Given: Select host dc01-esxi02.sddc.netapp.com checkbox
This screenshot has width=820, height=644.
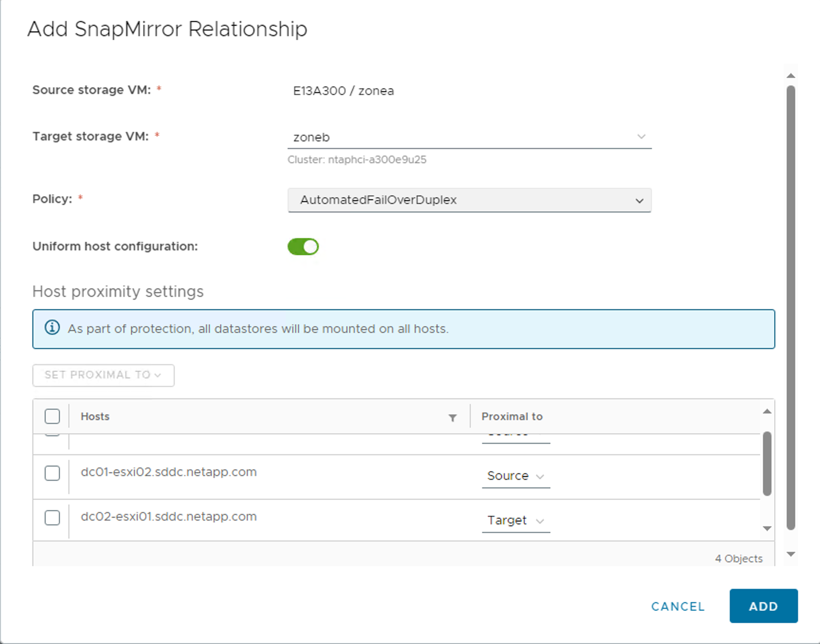Looking at the screenshot, I should pos(52,473).
